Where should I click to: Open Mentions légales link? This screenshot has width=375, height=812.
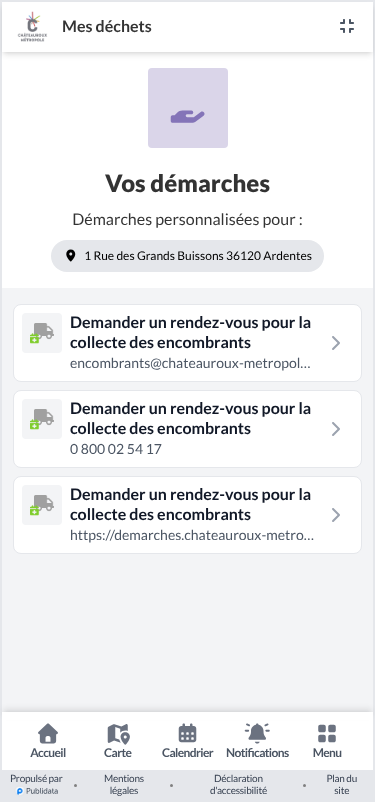124,785
